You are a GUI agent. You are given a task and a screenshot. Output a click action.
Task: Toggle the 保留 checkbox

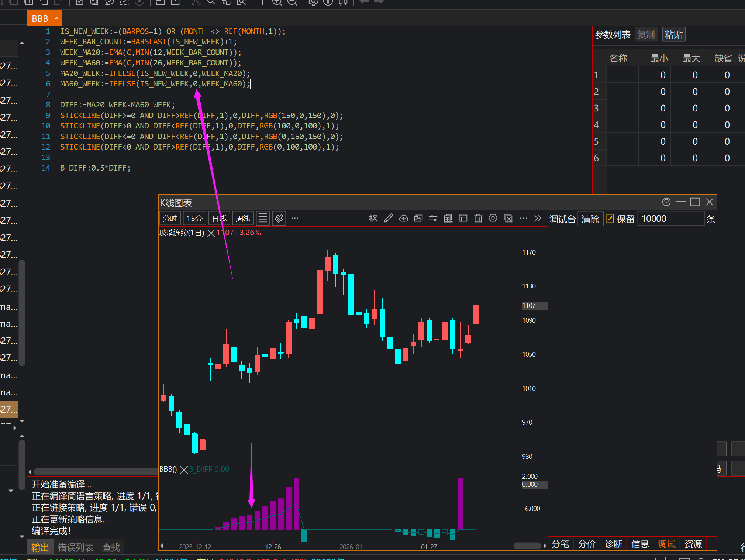pyautogui.click(x=610, y=219)
